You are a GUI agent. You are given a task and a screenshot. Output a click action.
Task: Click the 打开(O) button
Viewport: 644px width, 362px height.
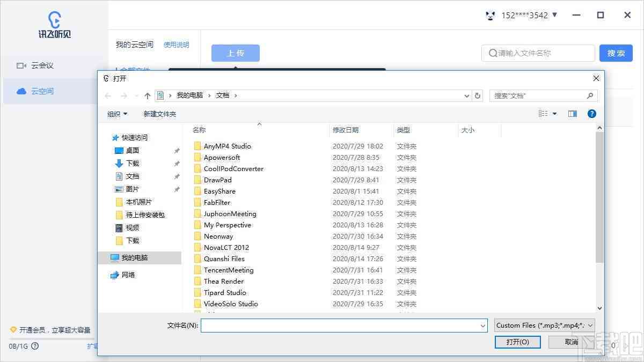tap(517, 342)
